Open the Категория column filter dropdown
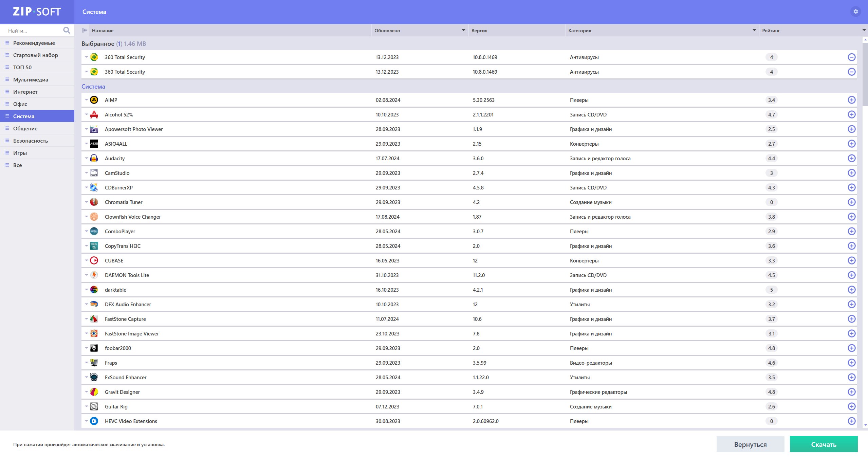 click(754, 30)
